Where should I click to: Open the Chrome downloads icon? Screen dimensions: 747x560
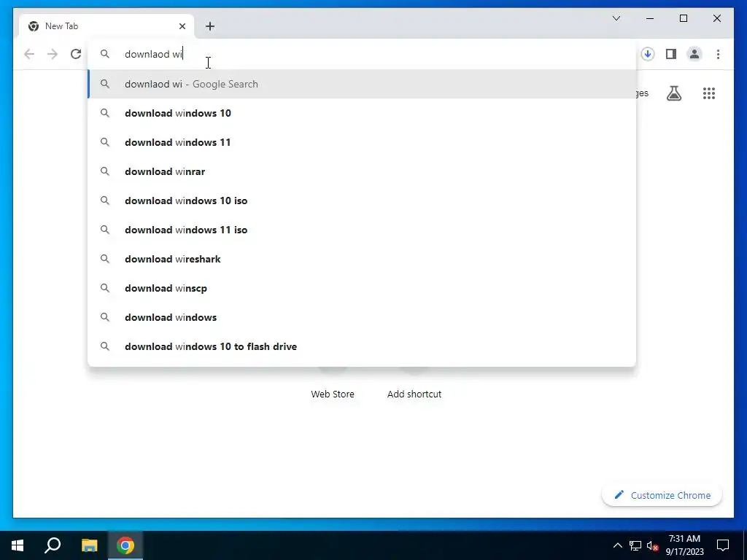pyautogui.click(x=647, y=54)
